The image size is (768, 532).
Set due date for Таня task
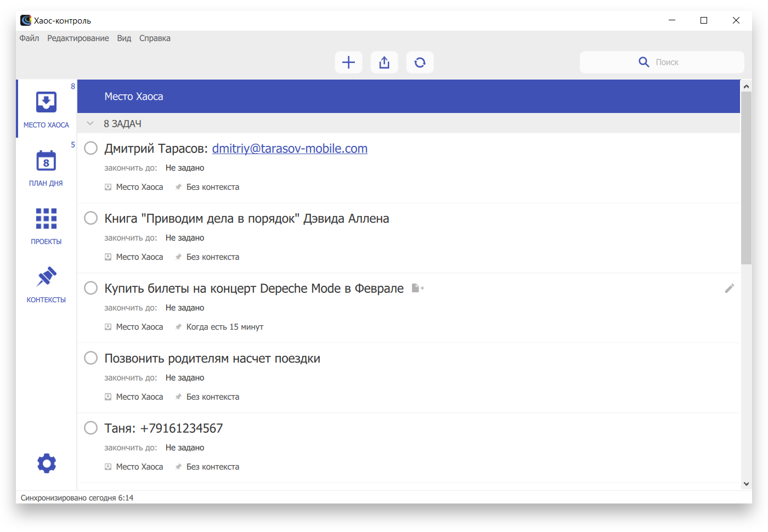pyautogui.click(x=185, y=448)
